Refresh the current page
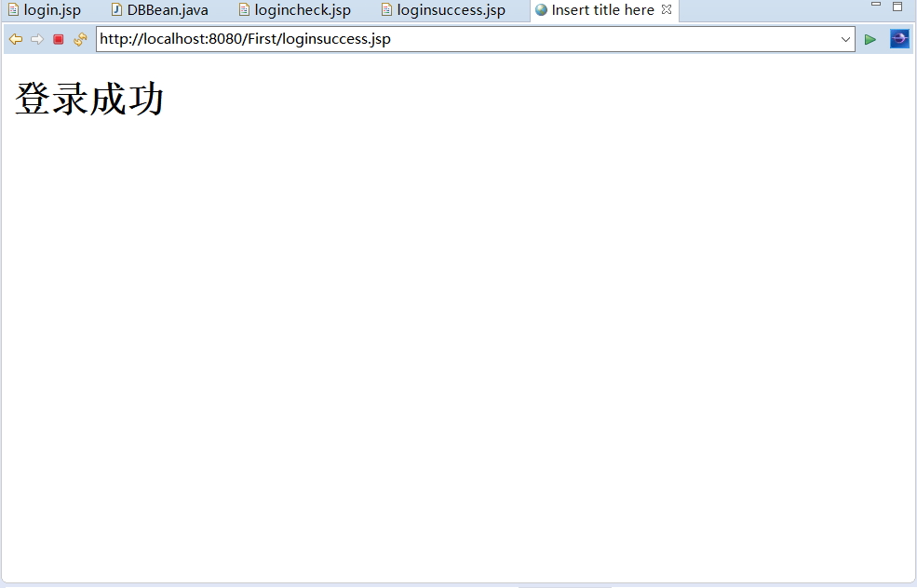 (x=80, y=39)
